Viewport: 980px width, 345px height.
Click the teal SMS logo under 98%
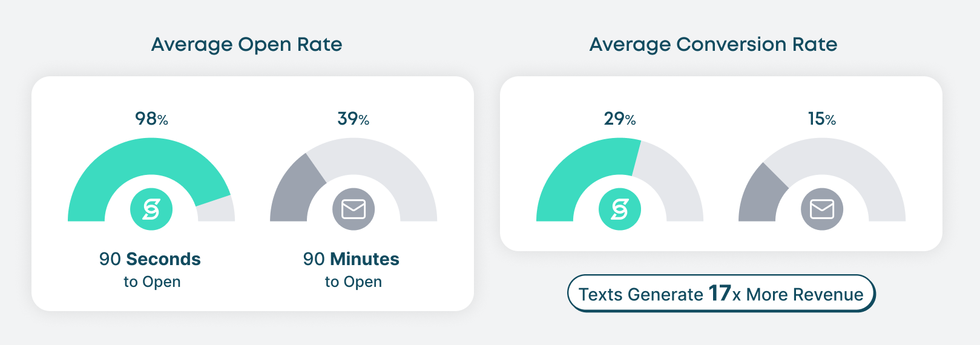pyautogui.click(x=151, y=209)
